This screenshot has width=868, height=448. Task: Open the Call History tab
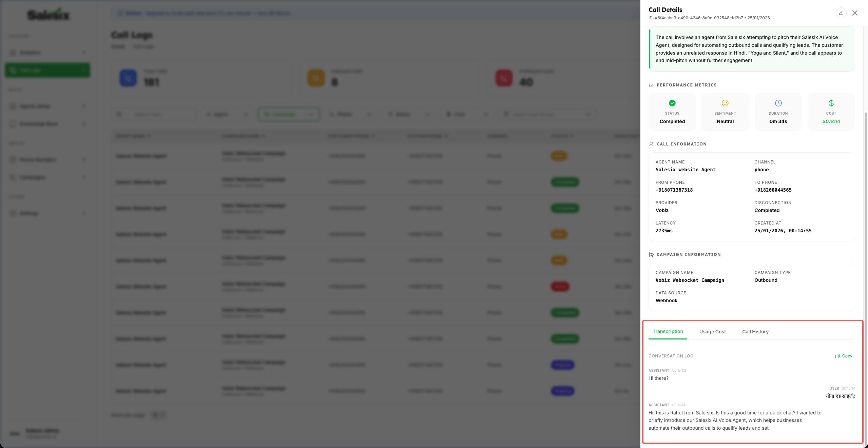tap(755, 332)
